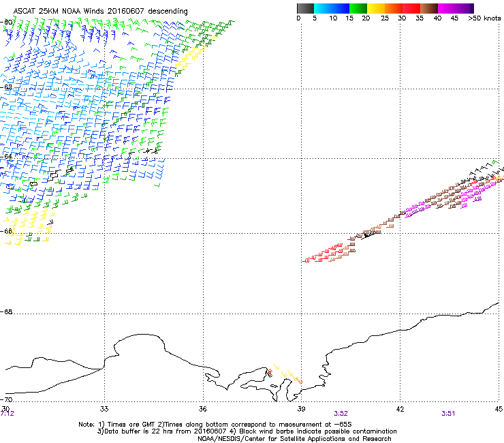Click the NOAA/NESDIS Center for Satellite Applications credit
504x443 pixels.
pos(294,439)
